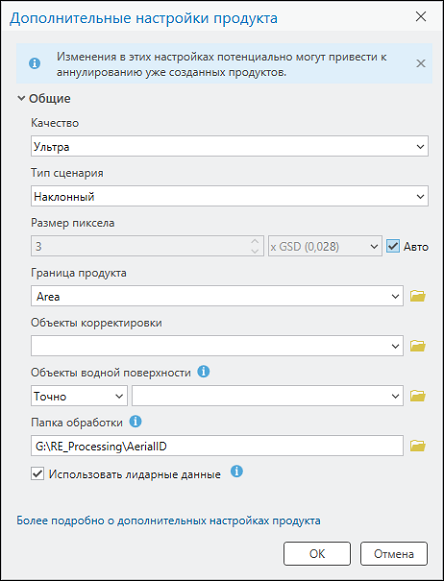
Task: Browse for Граница продукта folder icon
Action: pyautogui.click(x=418, y=296)
